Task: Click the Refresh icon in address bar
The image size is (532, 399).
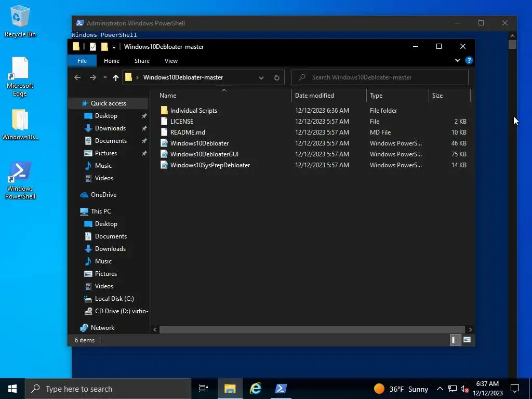Action: [277, 77]
